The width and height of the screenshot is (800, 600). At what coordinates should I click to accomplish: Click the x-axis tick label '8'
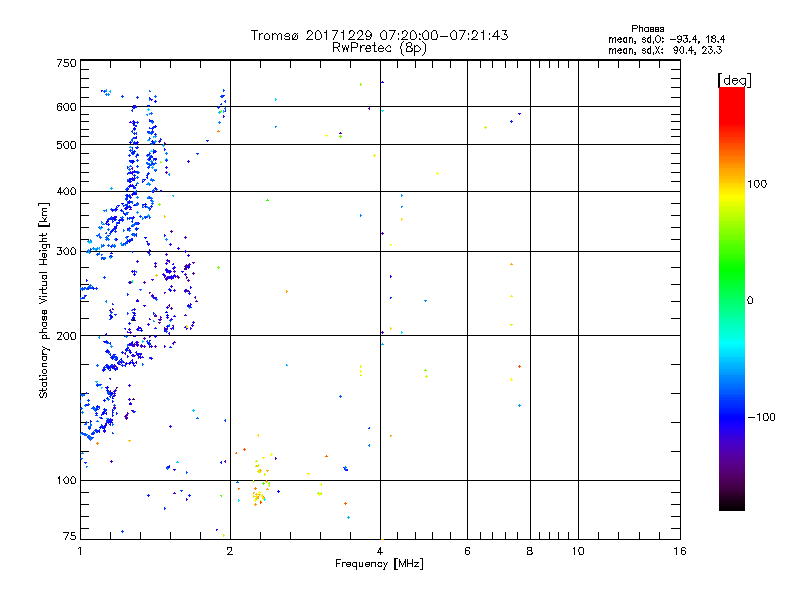[x=530, y=551]
